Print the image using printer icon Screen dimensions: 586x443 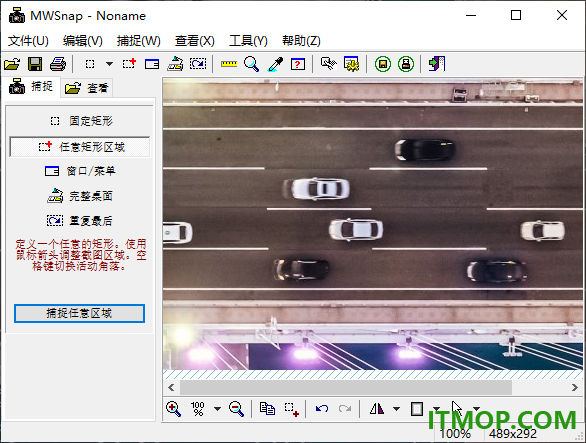pos(58,64)
